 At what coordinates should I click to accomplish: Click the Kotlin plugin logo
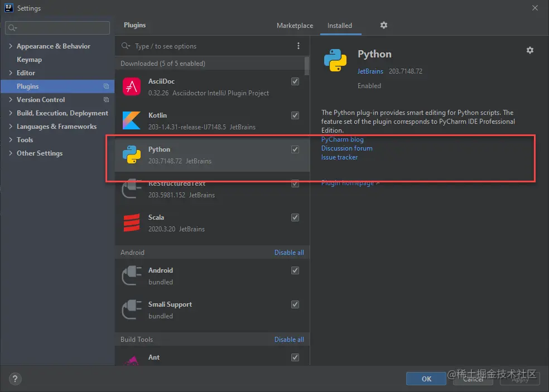pyautogui.click(x=132, y=120)
